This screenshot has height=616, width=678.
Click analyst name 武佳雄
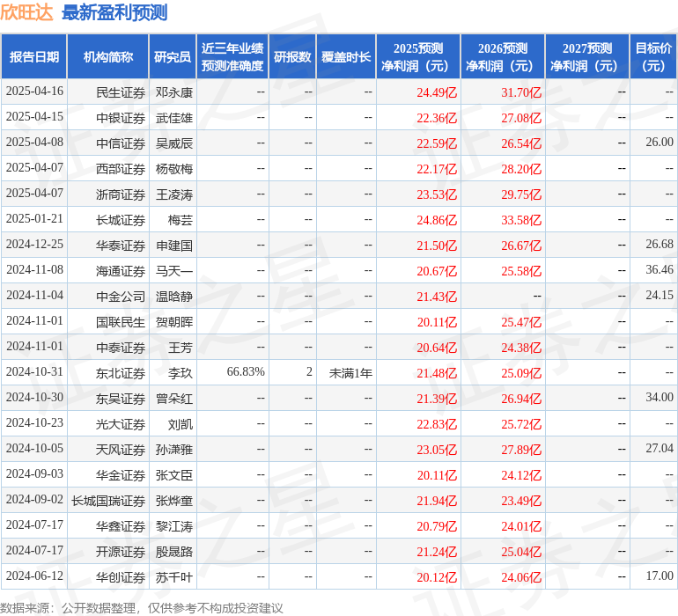173,118
